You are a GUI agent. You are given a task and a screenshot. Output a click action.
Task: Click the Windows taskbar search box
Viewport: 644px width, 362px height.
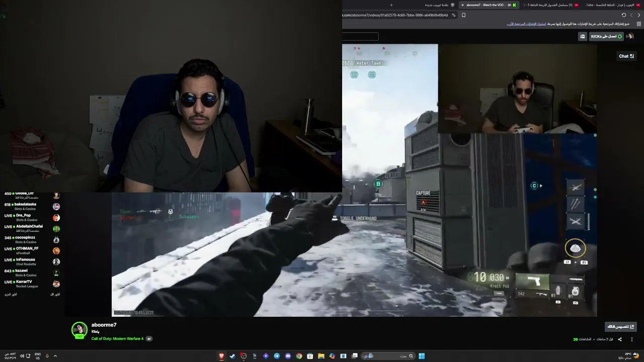389,356
